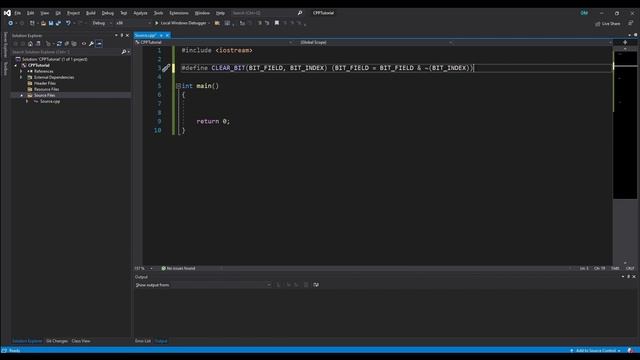
Task: Expand the References node
Action: click(x=21, y=71)
